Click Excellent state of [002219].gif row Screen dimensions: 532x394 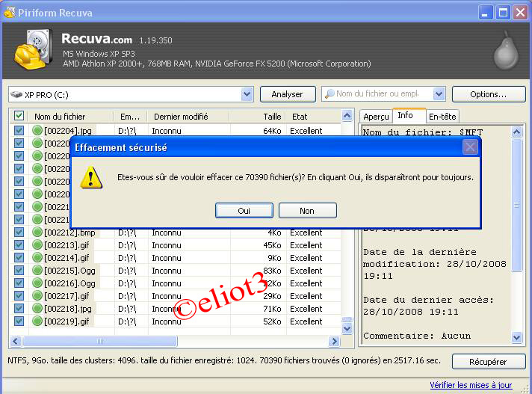coord(306,321)
